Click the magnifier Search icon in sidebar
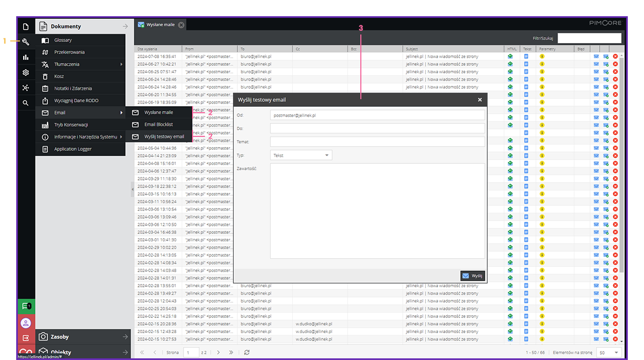Viewport: 644px width, 360px height. tap(26, 103)
